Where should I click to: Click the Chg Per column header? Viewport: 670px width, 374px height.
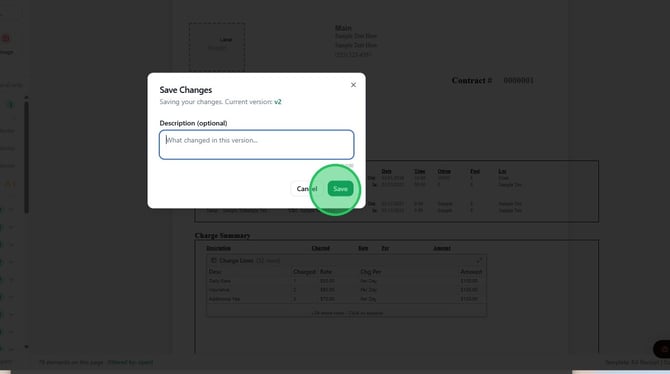coord(370,272)
